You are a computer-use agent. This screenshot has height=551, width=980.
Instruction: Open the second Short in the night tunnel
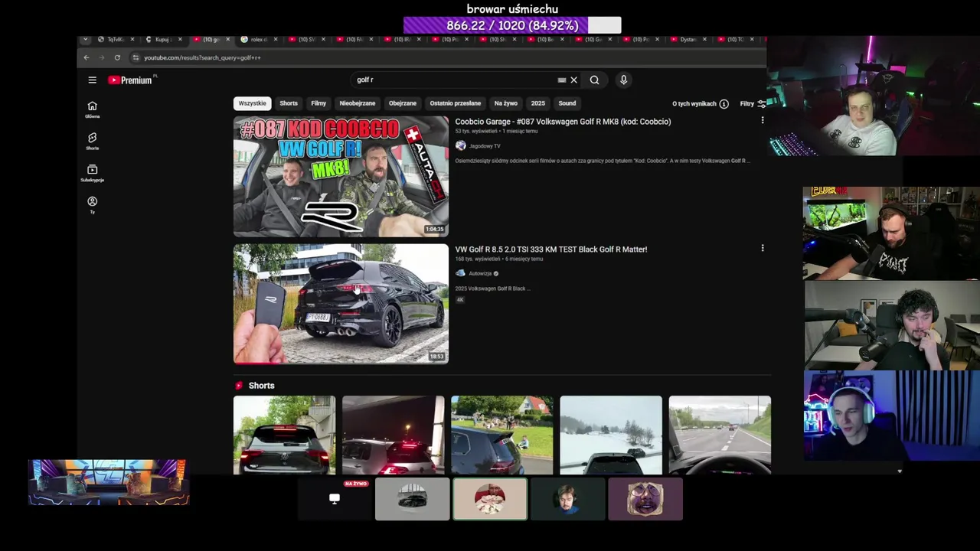pos(393,435)
